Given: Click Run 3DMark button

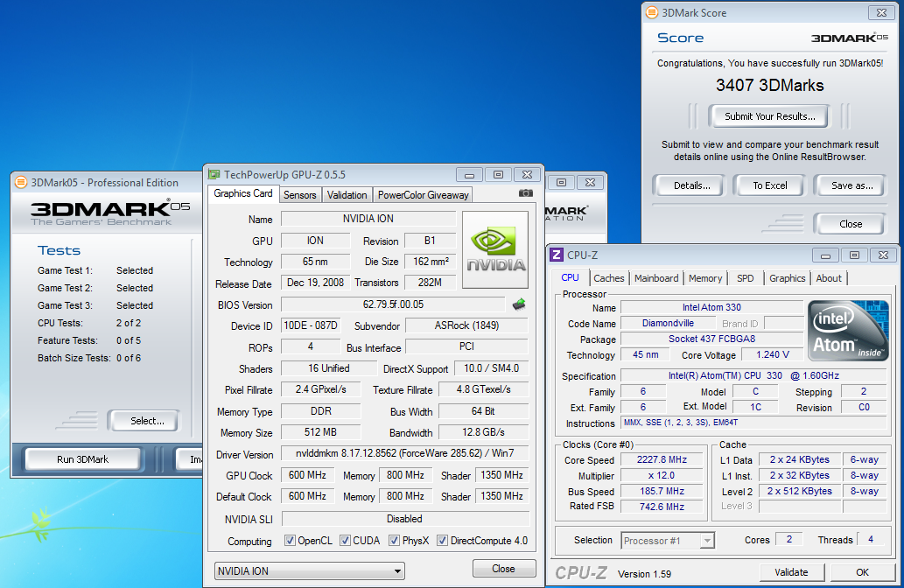Looking at the screenshot, I should coord(82,459).
